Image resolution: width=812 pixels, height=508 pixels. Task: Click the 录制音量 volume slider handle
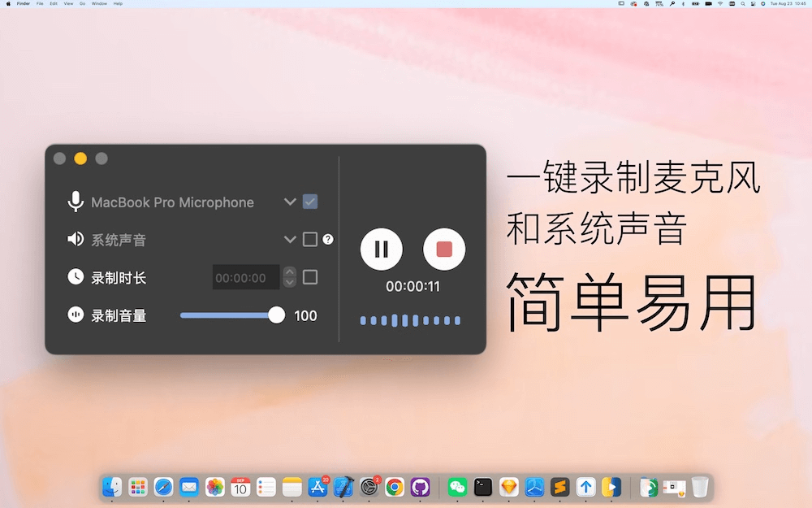pyautogui.click(x=275, y=315)
